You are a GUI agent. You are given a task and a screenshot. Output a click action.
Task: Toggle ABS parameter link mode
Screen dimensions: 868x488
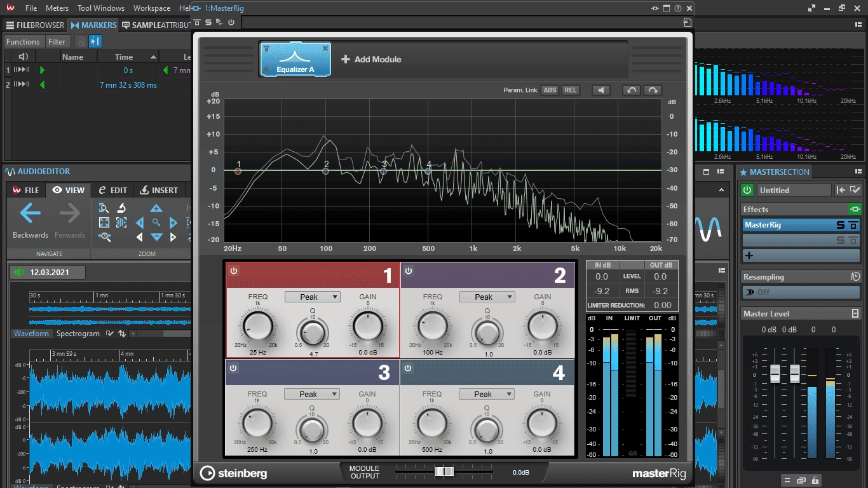pyautogui.click(x=550, y=90)
